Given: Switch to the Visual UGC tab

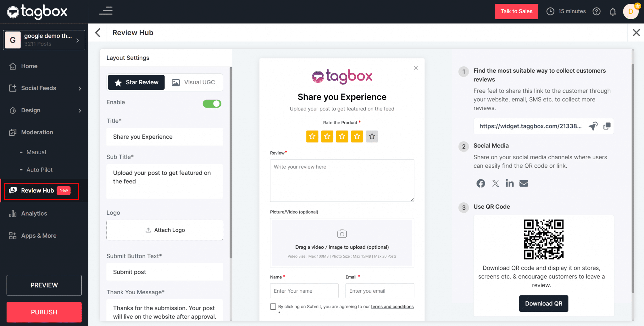Looking at the screenshot, I should [194, 82].
